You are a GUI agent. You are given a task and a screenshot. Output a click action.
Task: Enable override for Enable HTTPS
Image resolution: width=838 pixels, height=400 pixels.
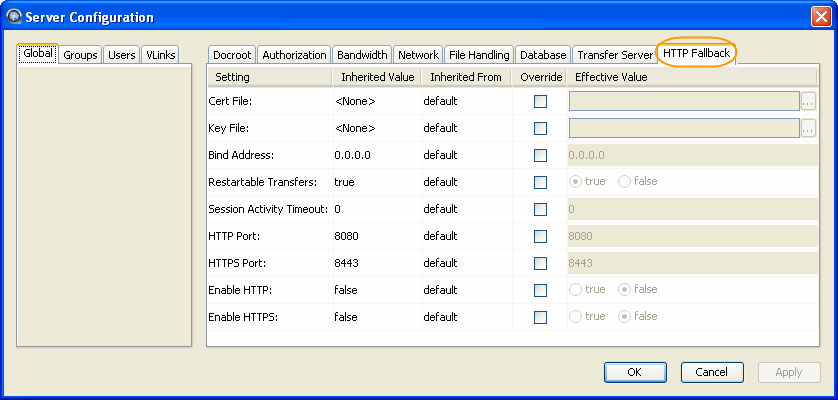click(540, 317)
